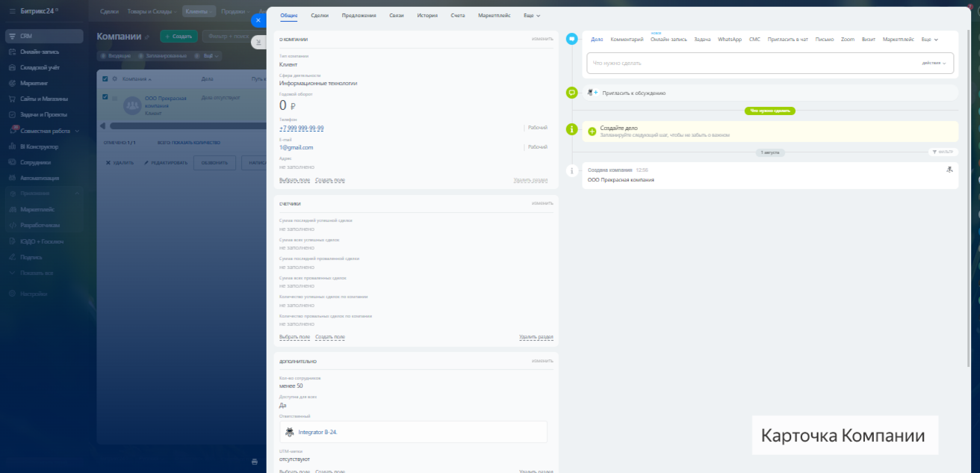
Task: Click the phone number +7 999 999-99-99
Action: (302, 128)
